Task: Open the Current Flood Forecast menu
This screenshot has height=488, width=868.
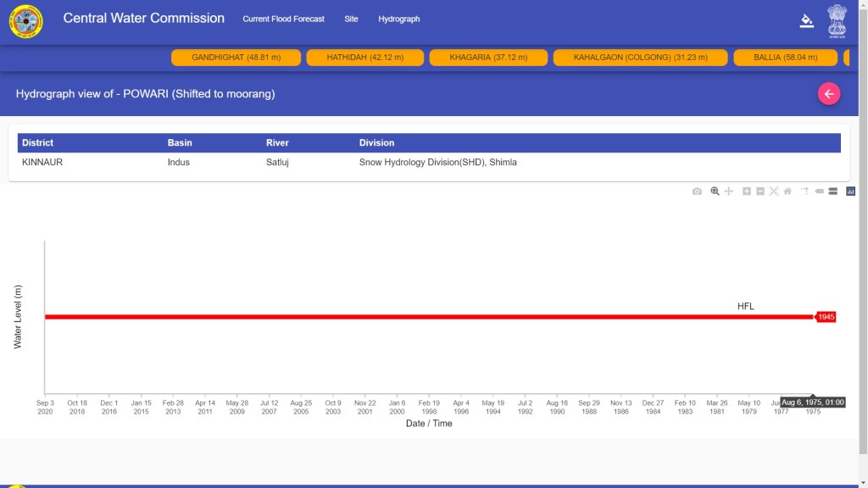Action: pos(283,19)
